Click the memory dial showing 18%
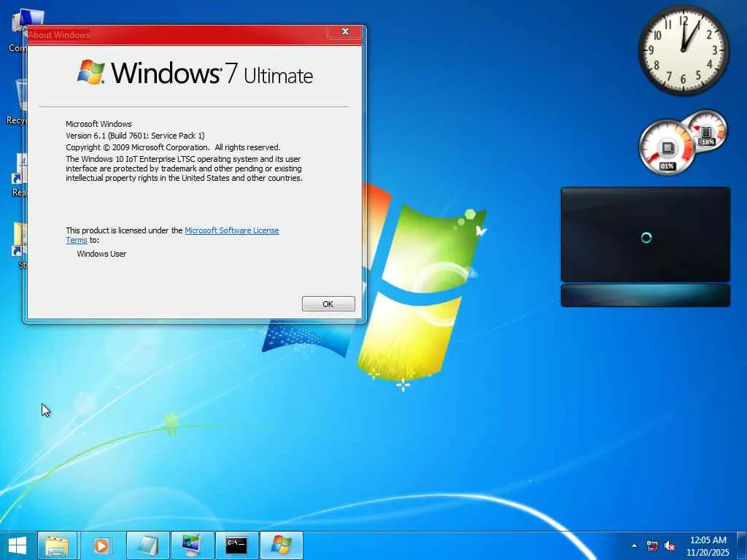This screenshot has width=747, height=560. [x=708, y=130]
